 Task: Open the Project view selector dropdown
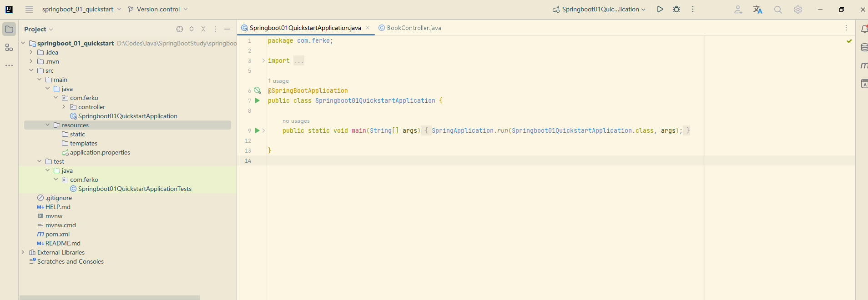(39, 29)
